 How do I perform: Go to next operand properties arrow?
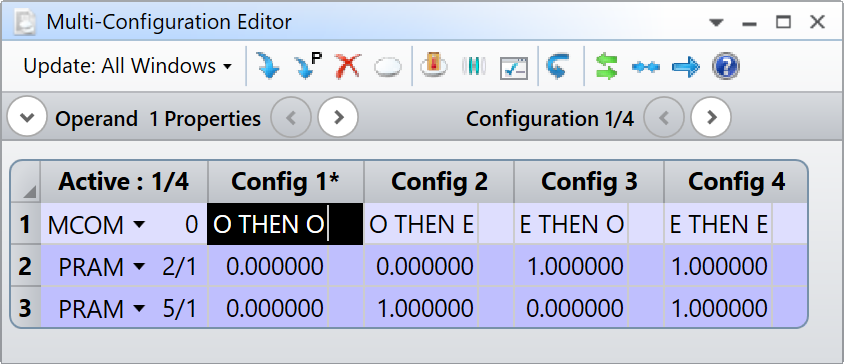point(338,117)
